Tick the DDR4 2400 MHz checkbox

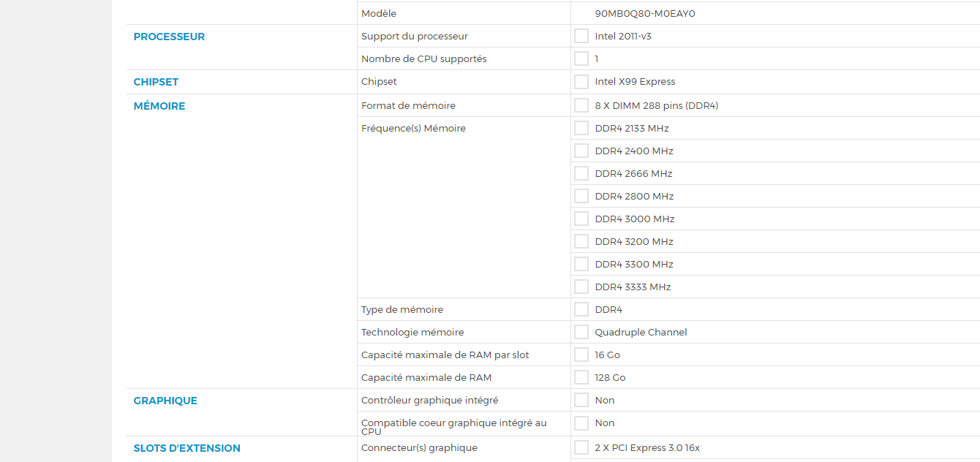pyautogui.click(x=581, y=151)
